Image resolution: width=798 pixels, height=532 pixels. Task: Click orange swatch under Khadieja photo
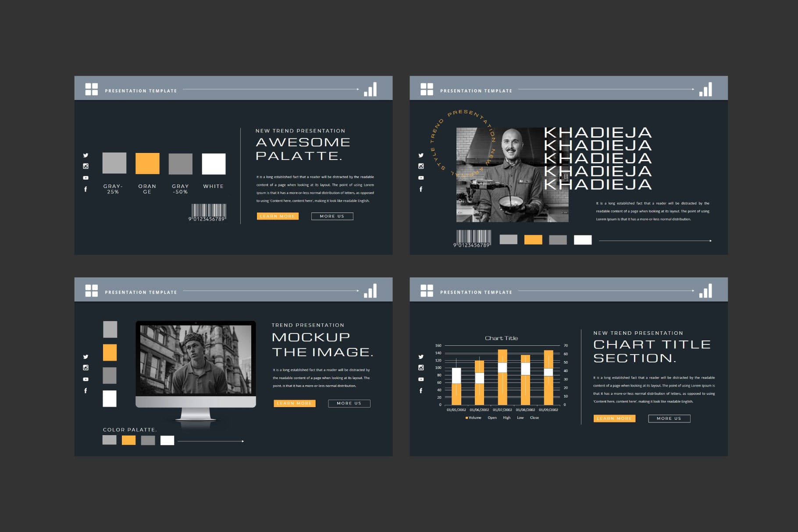[x=533, y=240]
